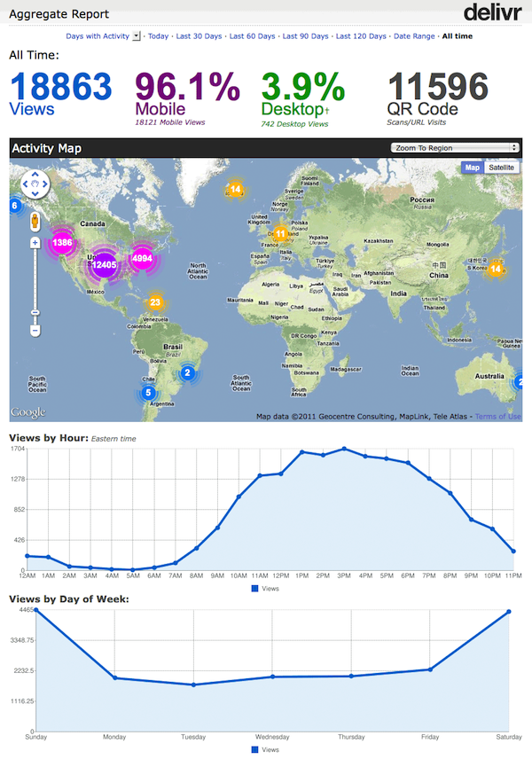The image size is (532, 759).
Task: Zoom in with the map plus button
Action: click(35, 243)
